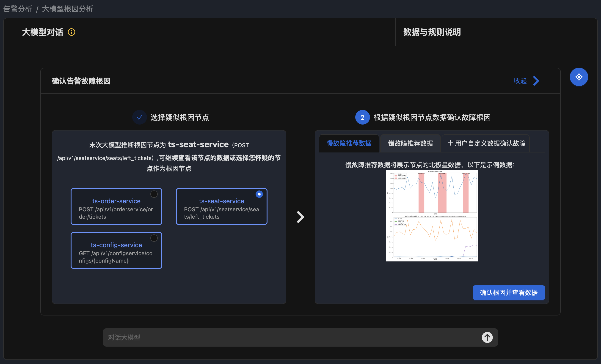
Task: Open the example chart thumbnail image
Action: (432, 216)
